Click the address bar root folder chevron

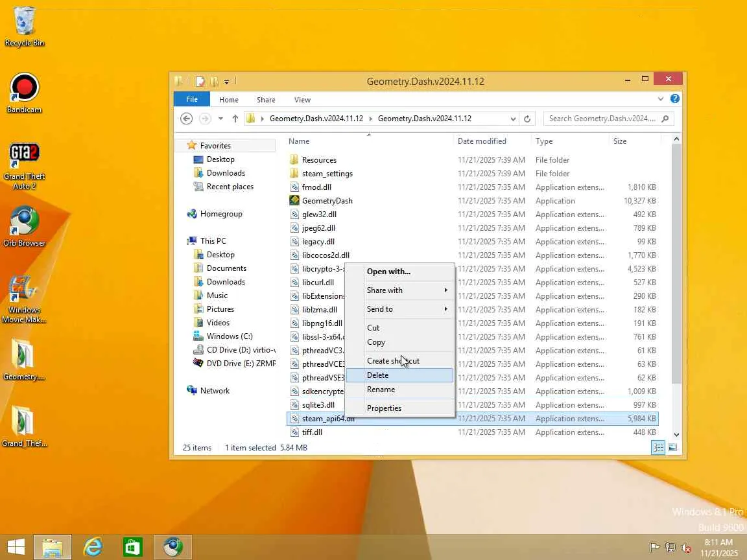(262, 119)
